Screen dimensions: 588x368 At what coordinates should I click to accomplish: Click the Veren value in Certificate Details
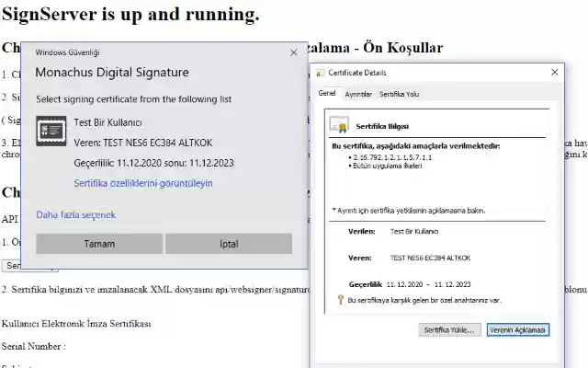tap(430, 258)
